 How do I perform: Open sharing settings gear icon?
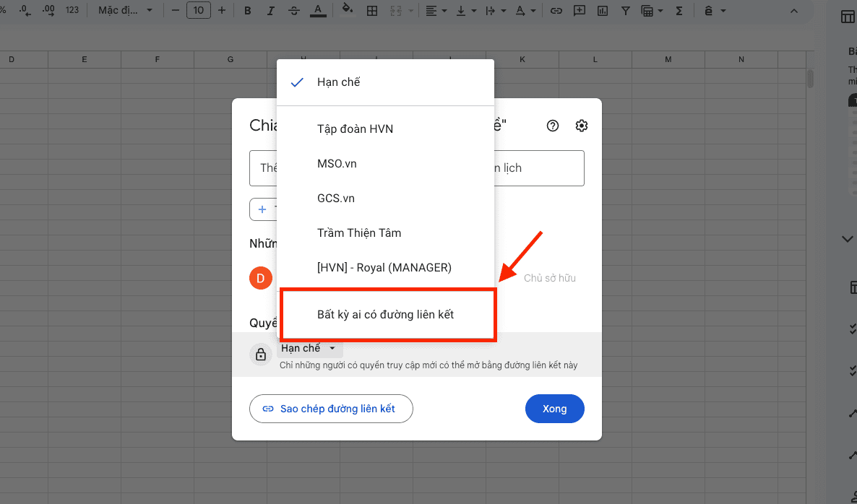click(x=582, y=126)
